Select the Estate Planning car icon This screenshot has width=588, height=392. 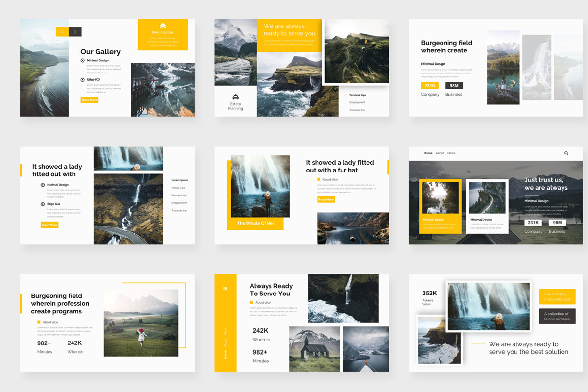(x=237, y=96)
